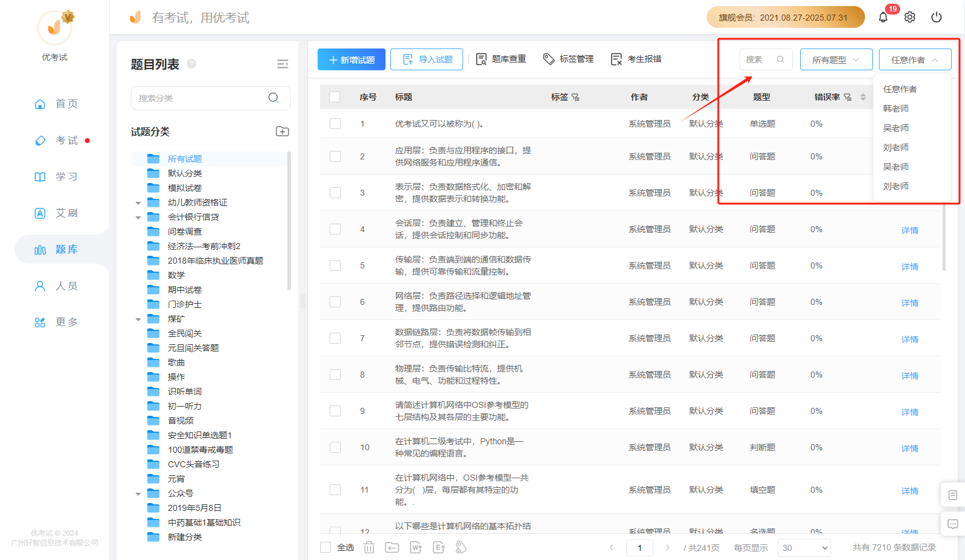Check the checkbox for row 6
965x560 pixels.
click(335, 302)
